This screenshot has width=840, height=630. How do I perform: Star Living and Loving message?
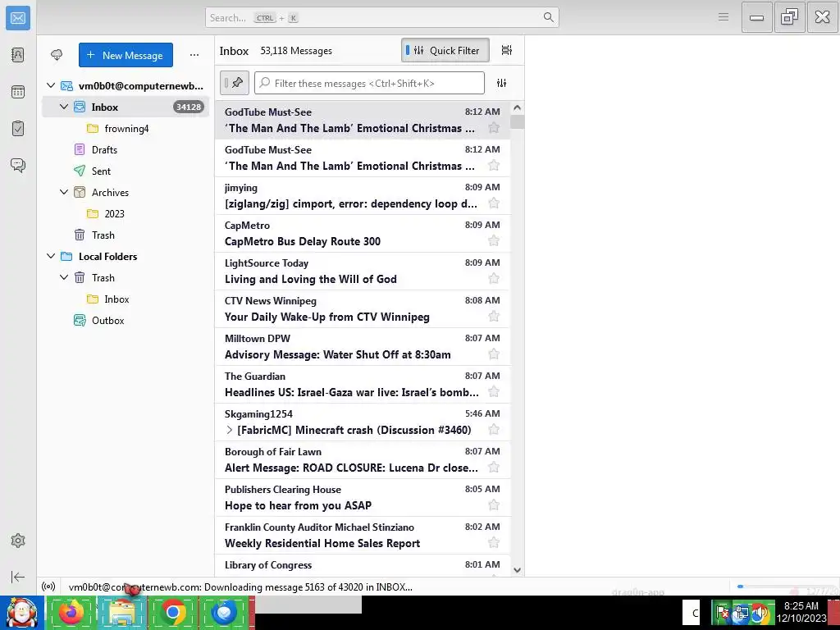point(494,279)
